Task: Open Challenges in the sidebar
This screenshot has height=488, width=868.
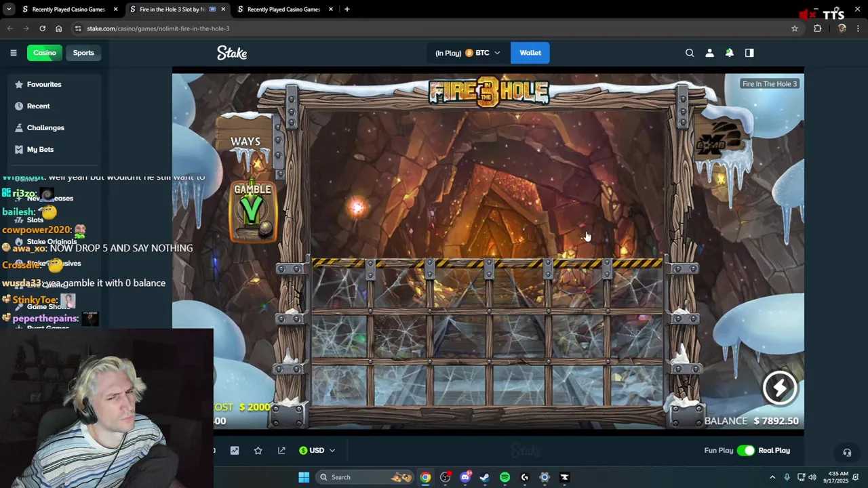Action: click(x=45, y=127)
